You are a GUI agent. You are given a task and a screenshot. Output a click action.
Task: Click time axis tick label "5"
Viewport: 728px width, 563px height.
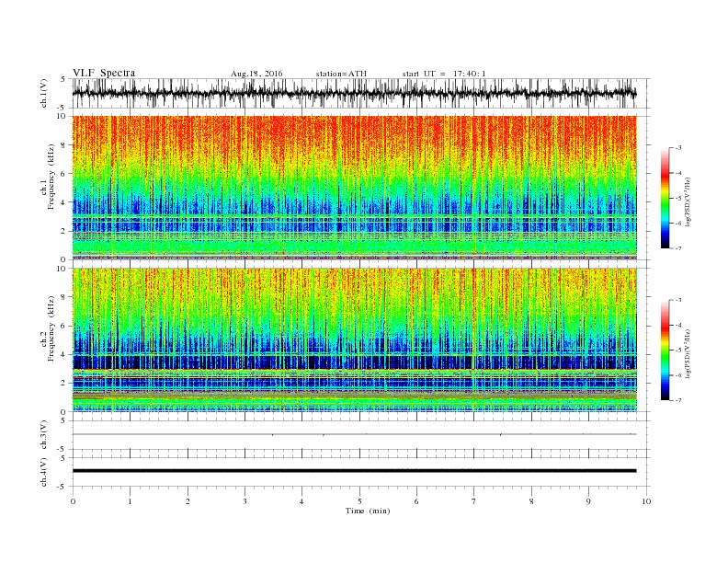pos(359,501)
